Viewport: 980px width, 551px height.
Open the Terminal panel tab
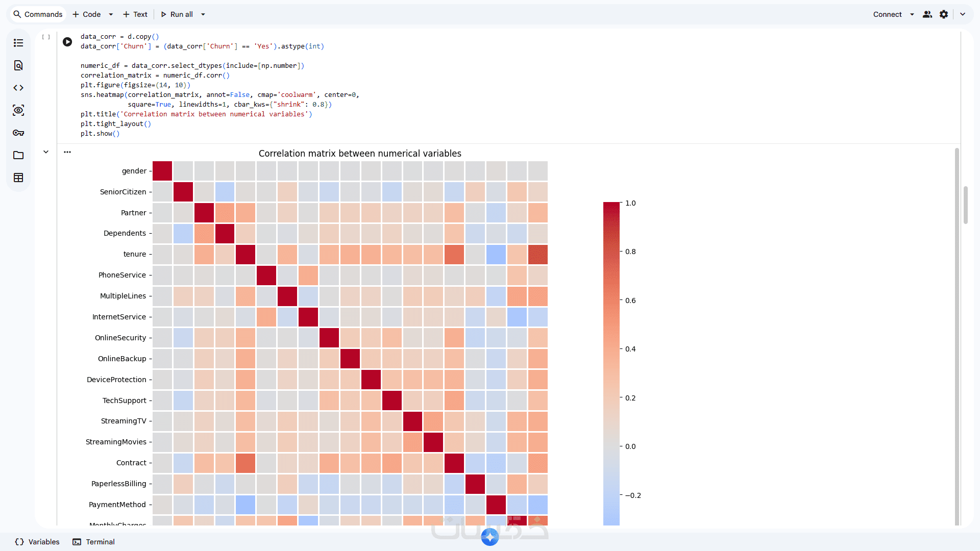pos(93,542)
